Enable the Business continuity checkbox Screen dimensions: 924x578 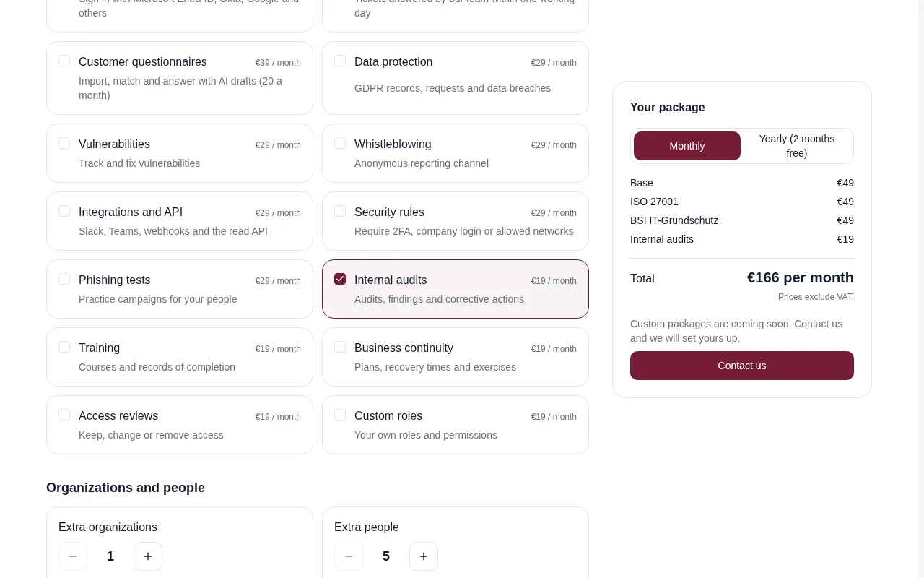tap(340, 347)
